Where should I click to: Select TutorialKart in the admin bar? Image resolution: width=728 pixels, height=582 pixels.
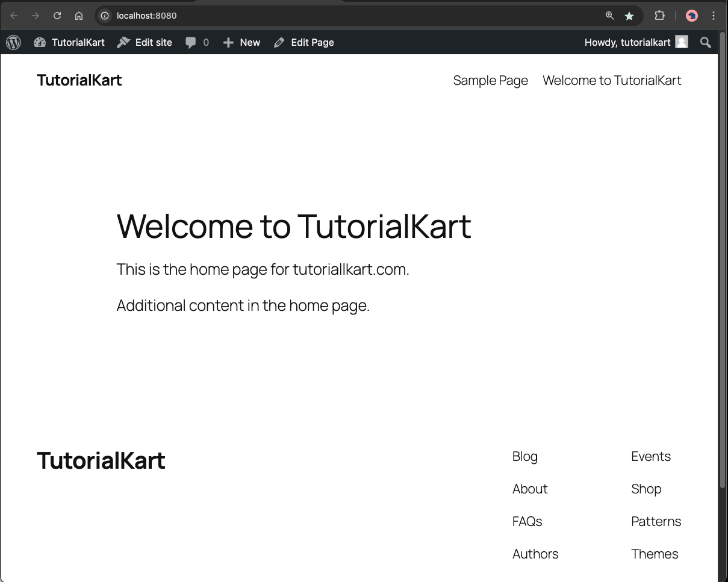(77, 42)
